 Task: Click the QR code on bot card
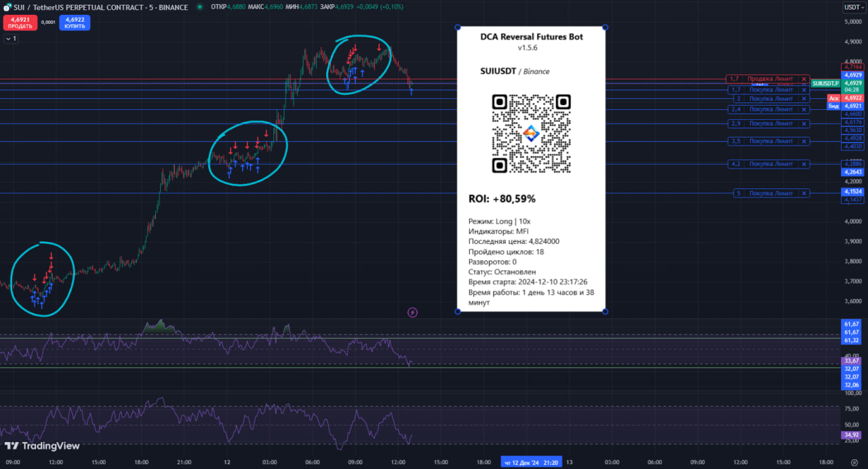(x=531, y=134)
